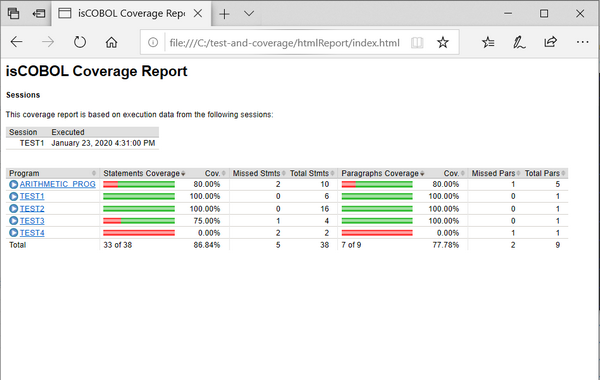Click the share page icon
This screenshot has width=600, height=380.
pos(550,42)
